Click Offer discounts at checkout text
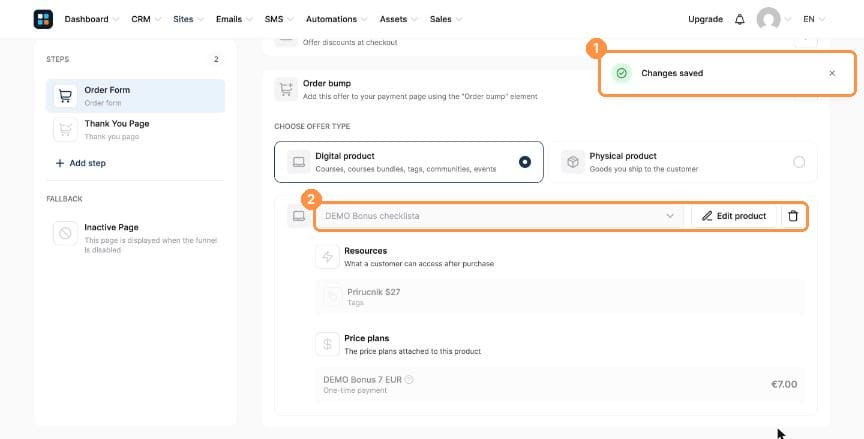The image size is (864, 439). tap(350, 42)
